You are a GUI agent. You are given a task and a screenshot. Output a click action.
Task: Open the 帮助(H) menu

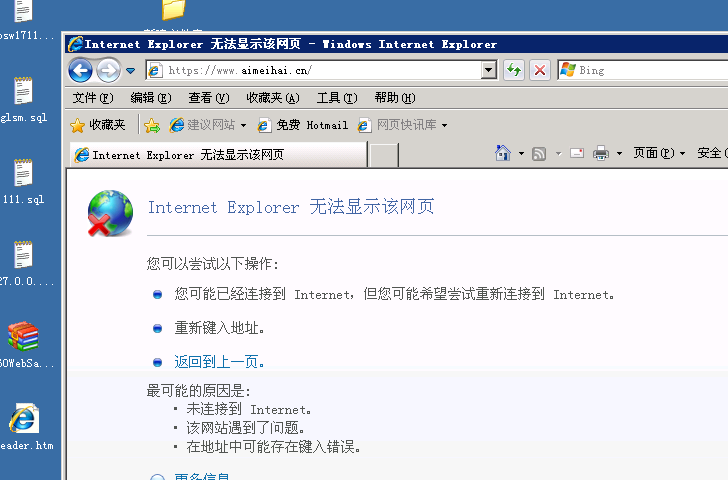(395, 98)
